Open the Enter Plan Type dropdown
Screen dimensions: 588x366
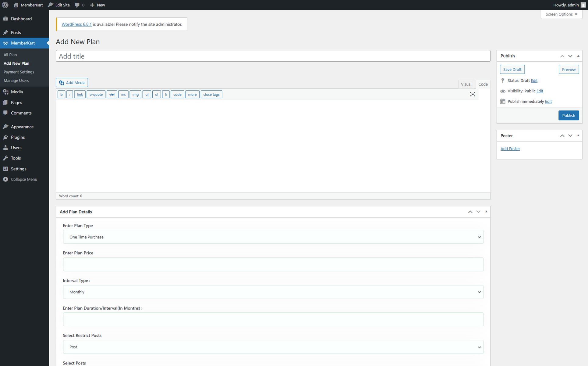[273, 237]
